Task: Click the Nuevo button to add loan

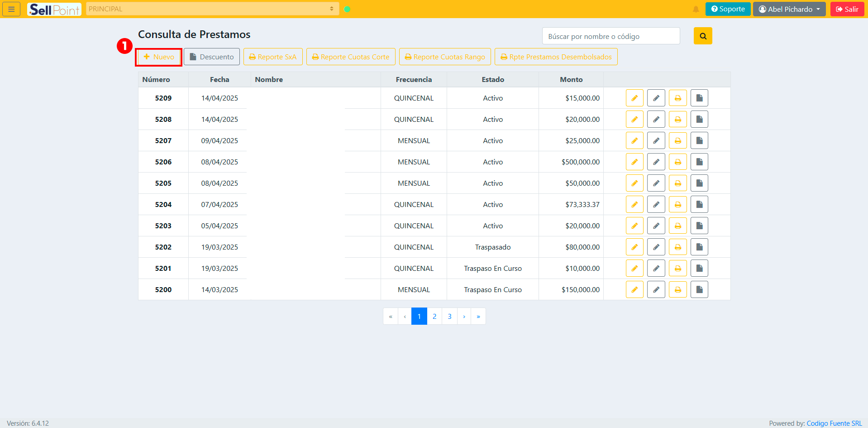Action: coord(159,57)
